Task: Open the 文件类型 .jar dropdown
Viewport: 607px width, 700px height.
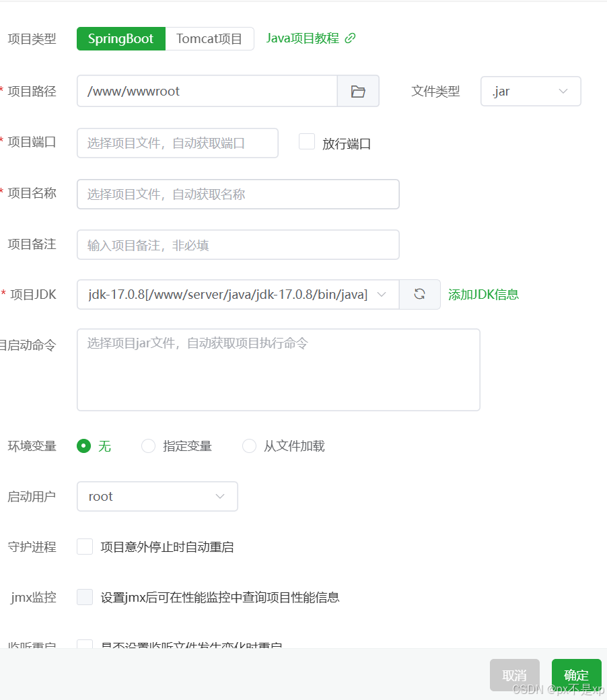Action: [531, 91]
